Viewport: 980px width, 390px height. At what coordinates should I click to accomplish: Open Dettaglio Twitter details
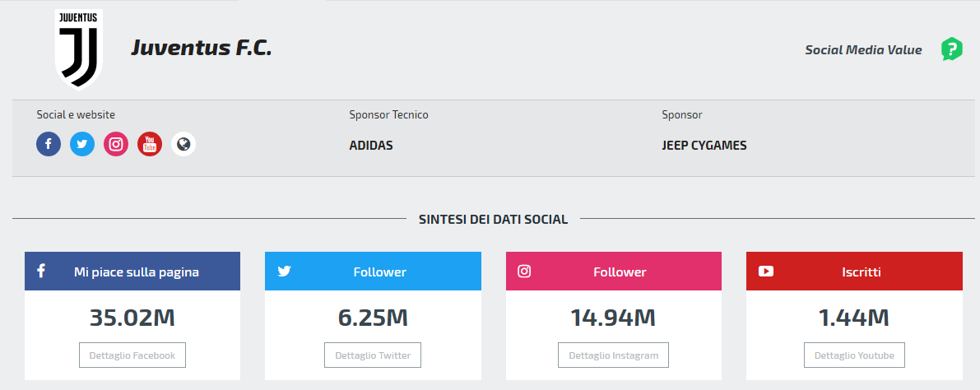[x=373, y=355]
